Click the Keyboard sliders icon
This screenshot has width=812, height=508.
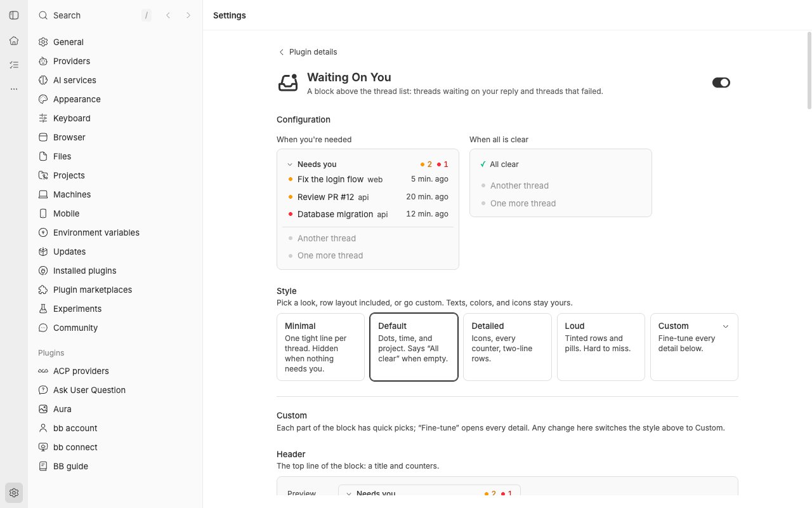click(43, 118)
